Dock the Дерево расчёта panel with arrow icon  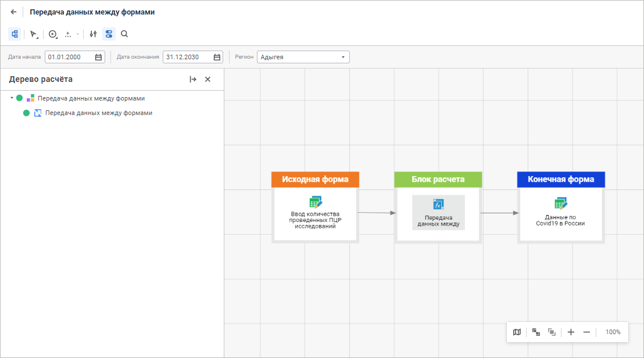coord(193,80)
